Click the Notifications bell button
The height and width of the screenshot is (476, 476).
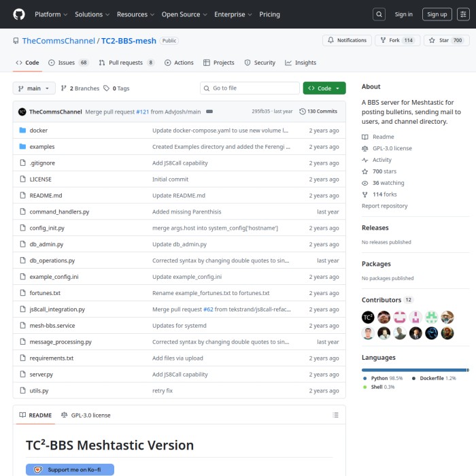pos(347,41)
